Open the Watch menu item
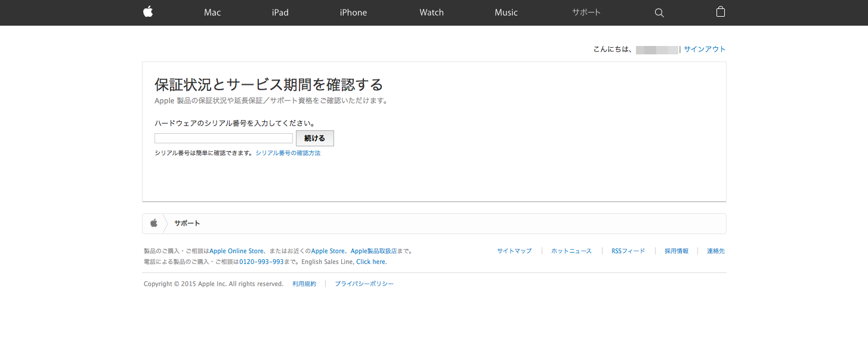This screenshot has height=353, width=868. click(x=431, y=13)
